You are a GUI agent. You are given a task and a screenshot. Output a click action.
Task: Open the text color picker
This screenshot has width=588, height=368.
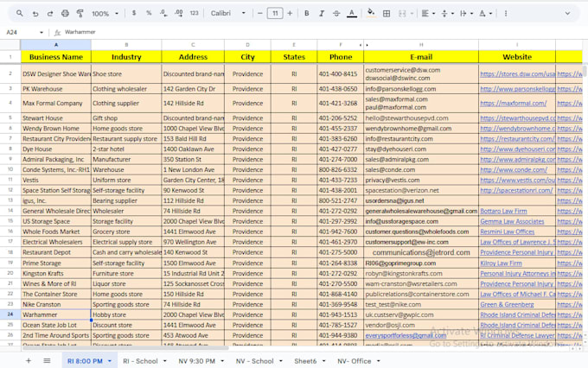351,14
